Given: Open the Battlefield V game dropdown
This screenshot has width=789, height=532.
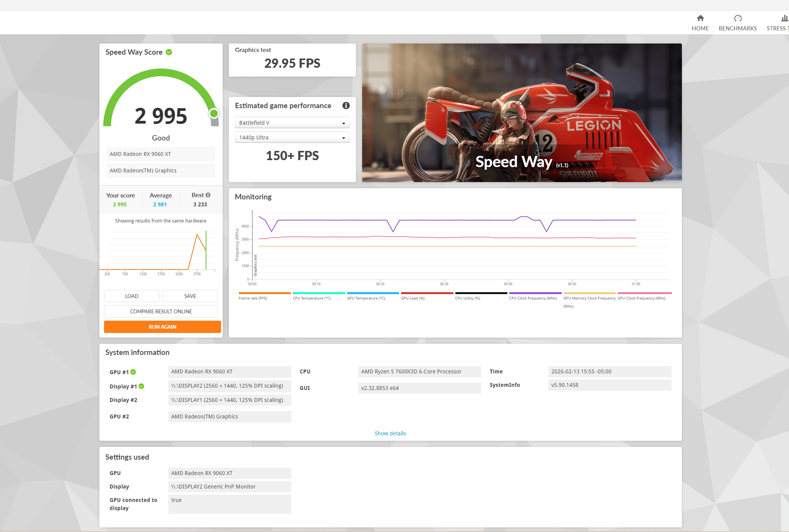Looking at the screenshot, I should 292,123.
